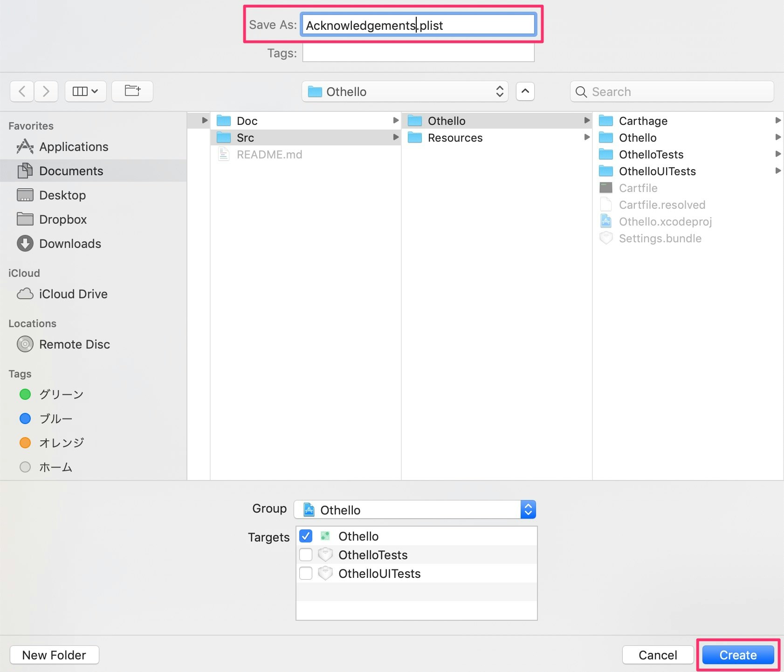Click the Tags input field

click(418, 53)
